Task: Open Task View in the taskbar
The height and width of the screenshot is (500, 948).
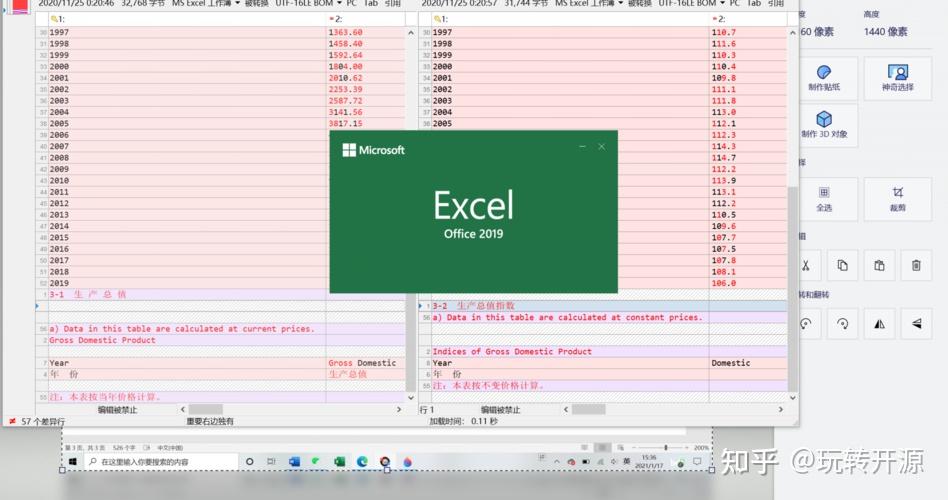Action: coord(271,462)
